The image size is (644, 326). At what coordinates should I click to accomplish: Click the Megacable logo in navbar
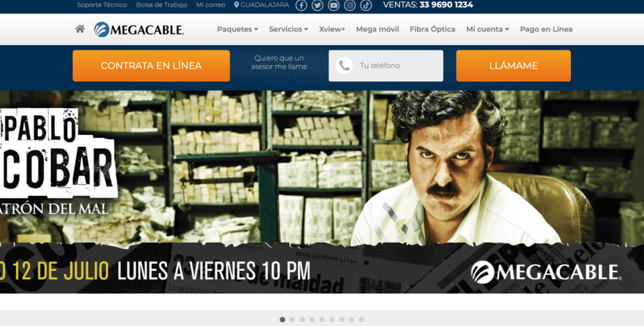139,29
